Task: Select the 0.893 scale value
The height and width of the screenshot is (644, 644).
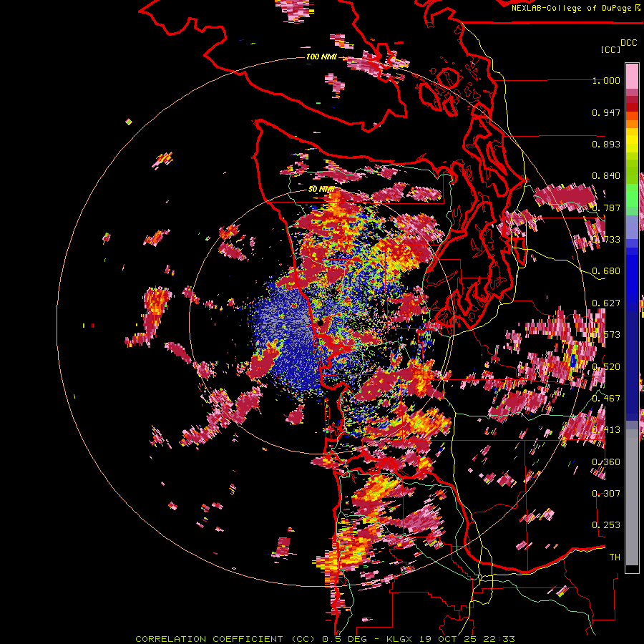Action: click(606, 144)
